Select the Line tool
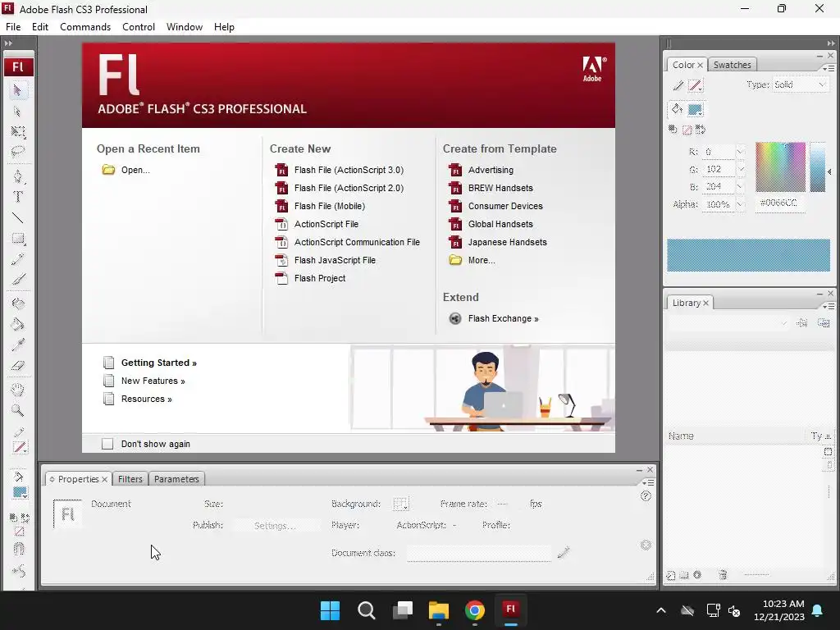The image size is (840, 630). click(x=18, y=217)
